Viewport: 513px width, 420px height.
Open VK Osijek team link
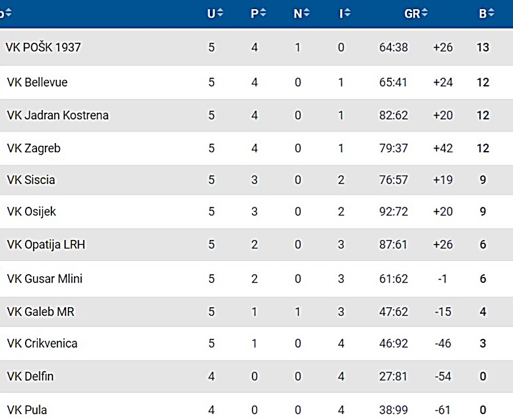[32, 212]
